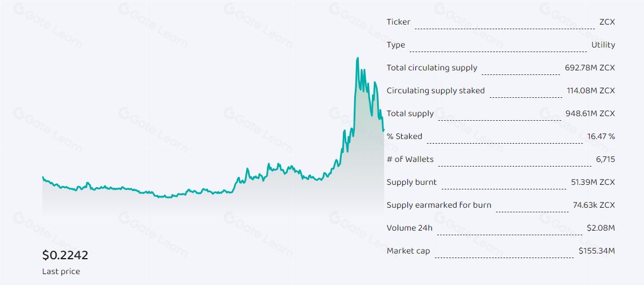The height and width of the screenshot is (285, 644).
Task: Select the 74.63k ZCX earmarked value
Action: coord(592,205)
